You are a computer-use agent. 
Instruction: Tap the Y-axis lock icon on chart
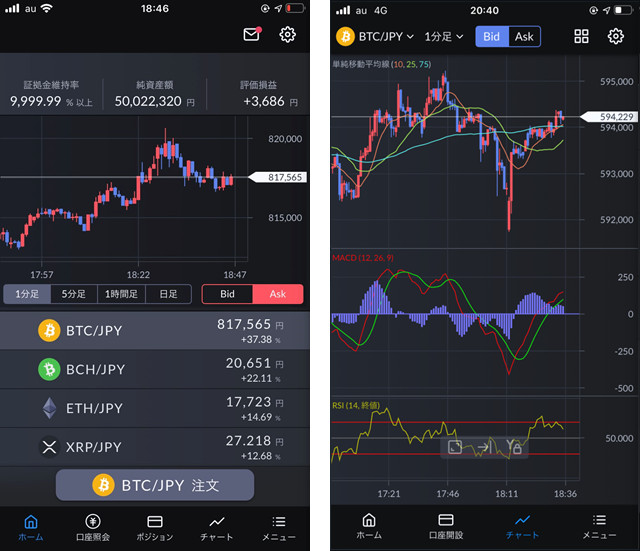[514, 447]
